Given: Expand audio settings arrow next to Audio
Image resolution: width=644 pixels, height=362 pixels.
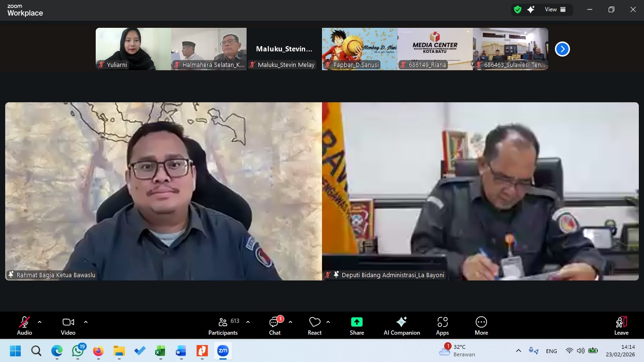Looking at the screenshot, I should [40, 322].
